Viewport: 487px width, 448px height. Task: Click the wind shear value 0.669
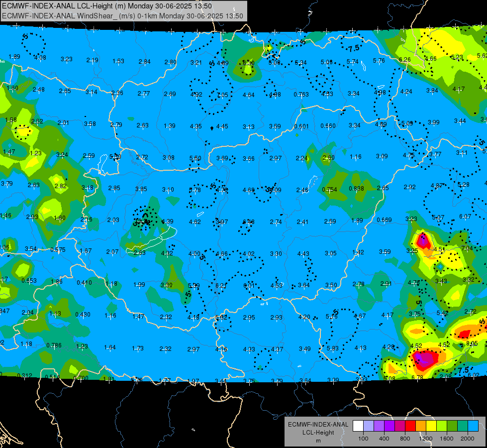coord(384,220)
